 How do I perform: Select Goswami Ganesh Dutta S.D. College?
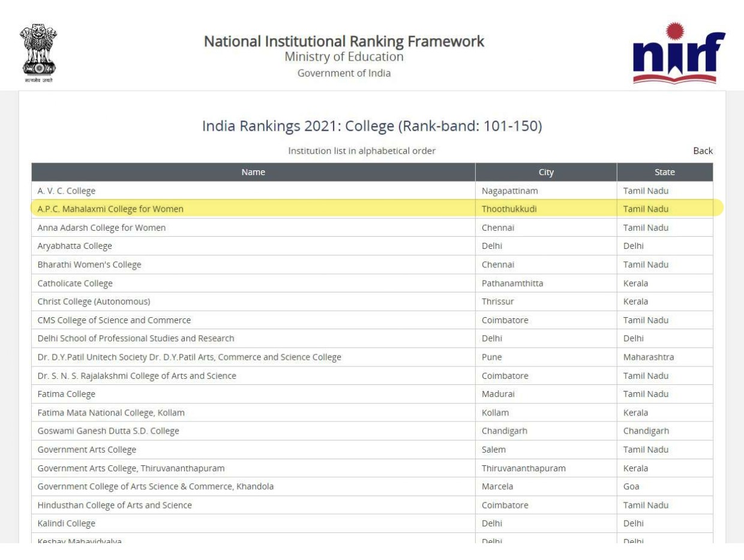tap(109, 431)
